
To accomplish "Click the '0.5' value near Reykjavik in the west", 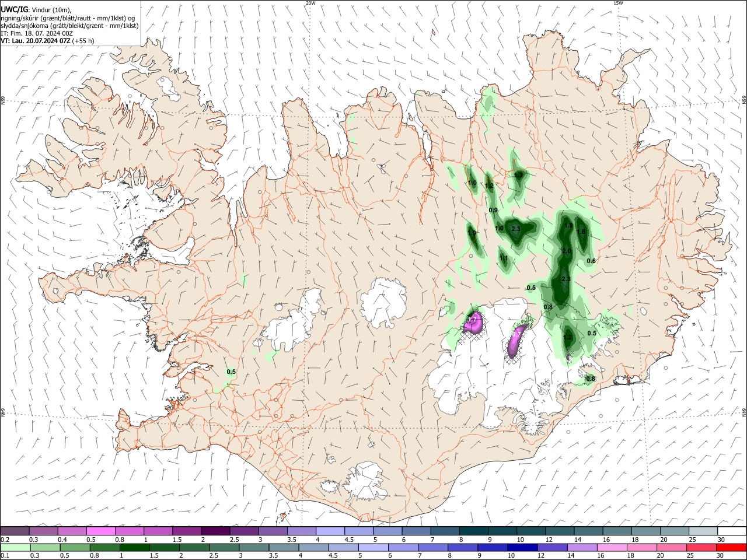I will tap(231, 372).
